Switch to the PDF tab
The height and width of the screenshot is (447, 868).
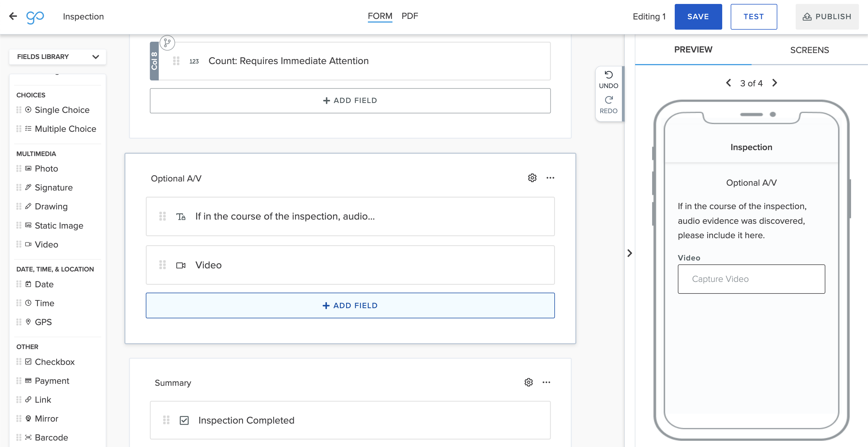click(409, 16)
